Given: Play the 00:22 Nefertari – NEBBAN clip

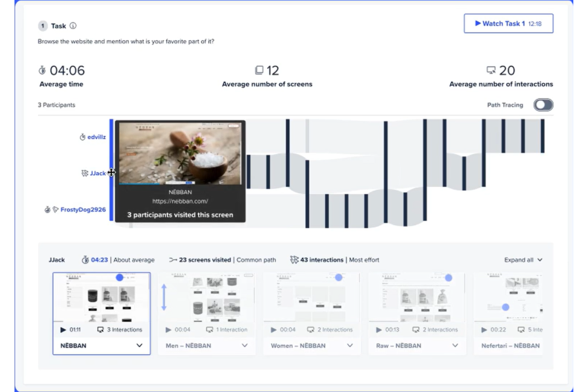Looking at the screenshot, I should [x=484, y=330].
